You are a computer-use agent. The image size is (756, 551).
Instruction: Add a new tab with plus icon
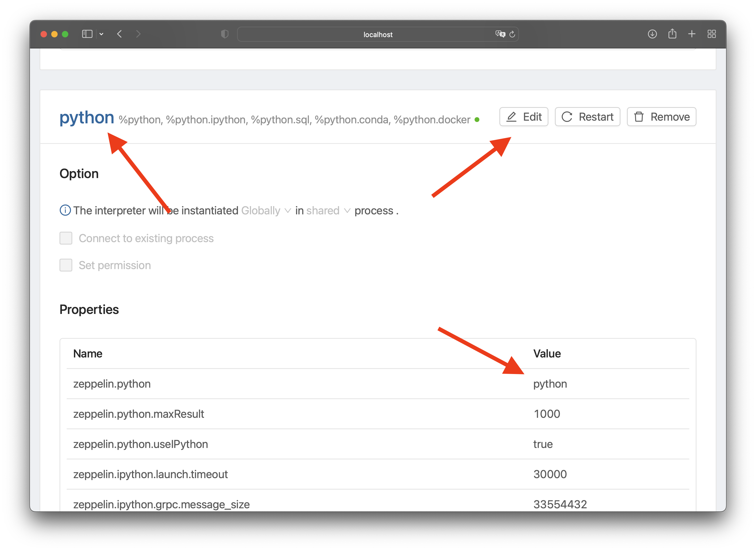(x=692, y=34)
